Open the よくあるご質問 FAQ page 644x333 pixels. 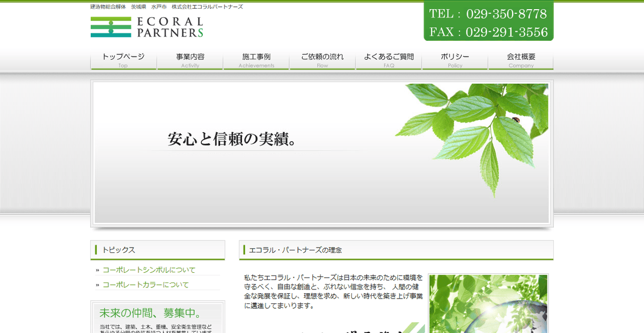click(x=389, y=59)
